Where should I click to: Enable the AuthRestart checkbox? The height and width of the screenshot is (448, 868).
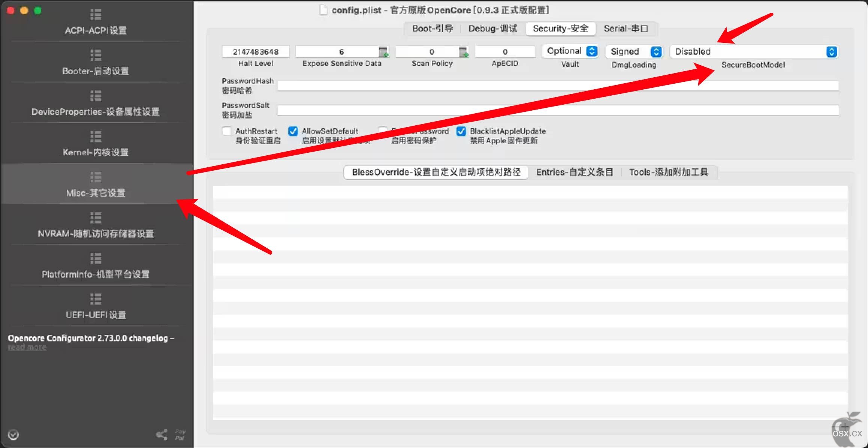[x=227, y=131]
